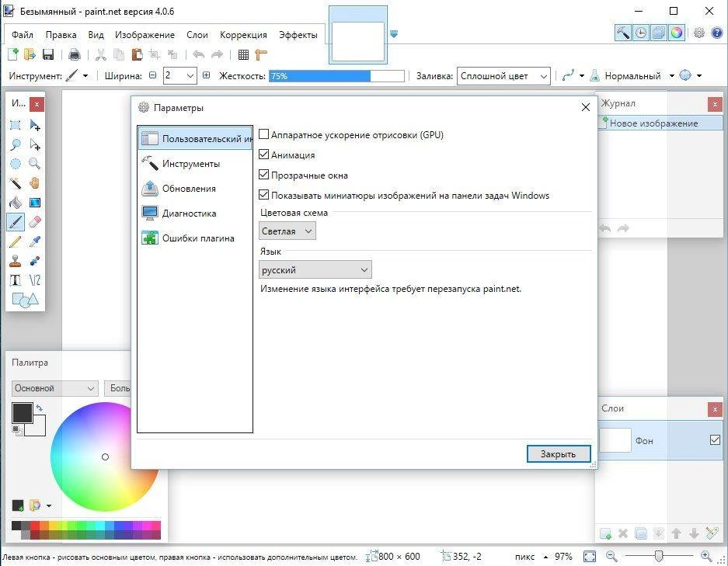Image resolution: width=728 pixels, height=566 pixels.
Task: Select the Lasso Select tool
Action: click(x=16, y=144)
